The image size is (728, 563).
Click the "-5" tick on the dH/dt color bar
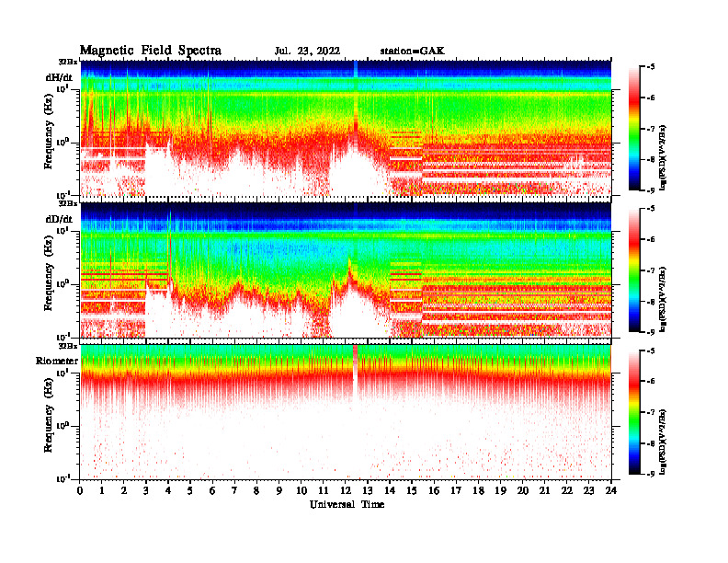click(652, 67)
